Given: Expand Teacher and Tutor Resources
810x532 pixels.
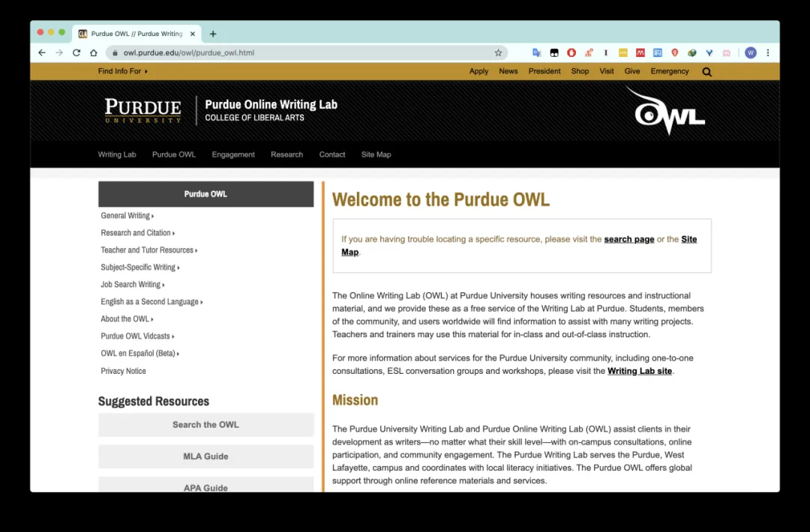Looking at the screenshot, I should coord(148,250).
